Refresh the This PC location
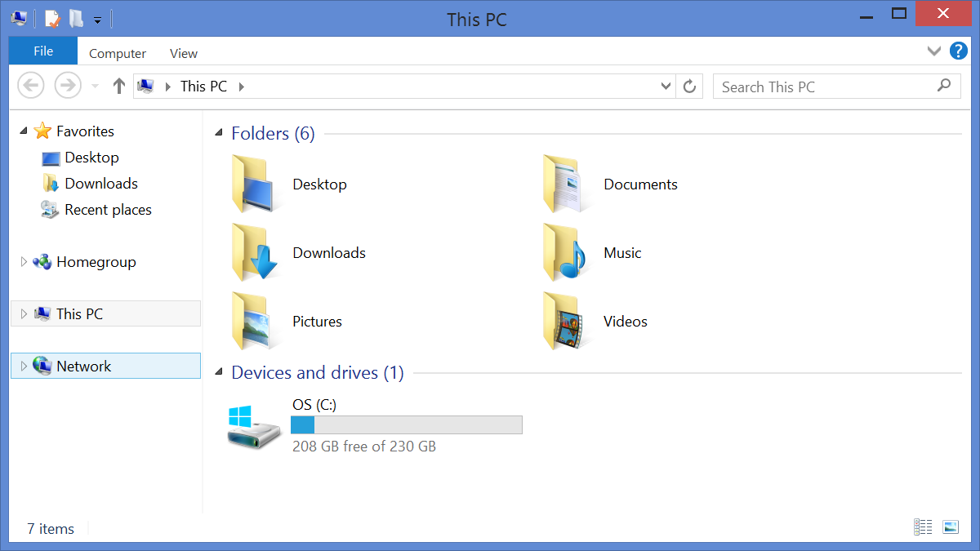980x551 pixels. (x=689, y=87)
